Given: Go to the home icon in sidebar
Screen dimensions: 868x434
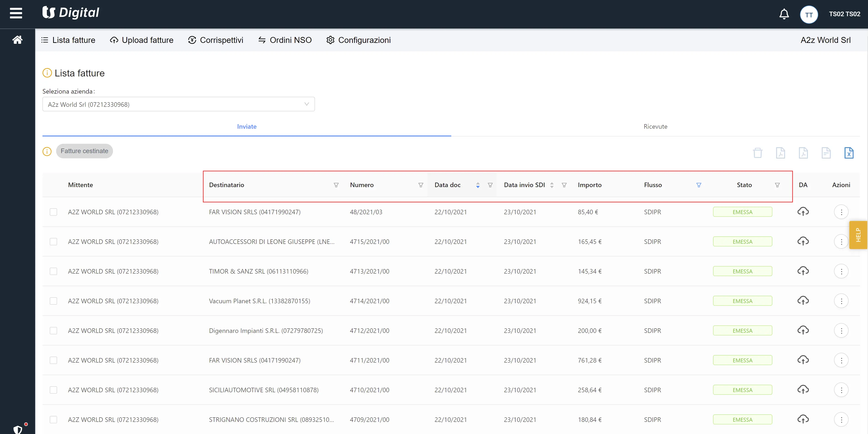Looking at the screenshot, I should tap(18, 40).
